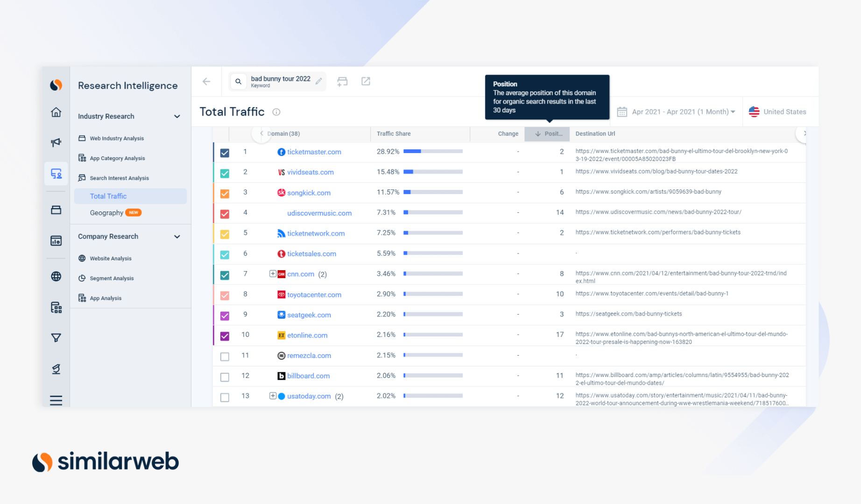861x504 pixels.
Task: Click the United States flag icon
Action: pyautogui.click(x=754, y=112)
